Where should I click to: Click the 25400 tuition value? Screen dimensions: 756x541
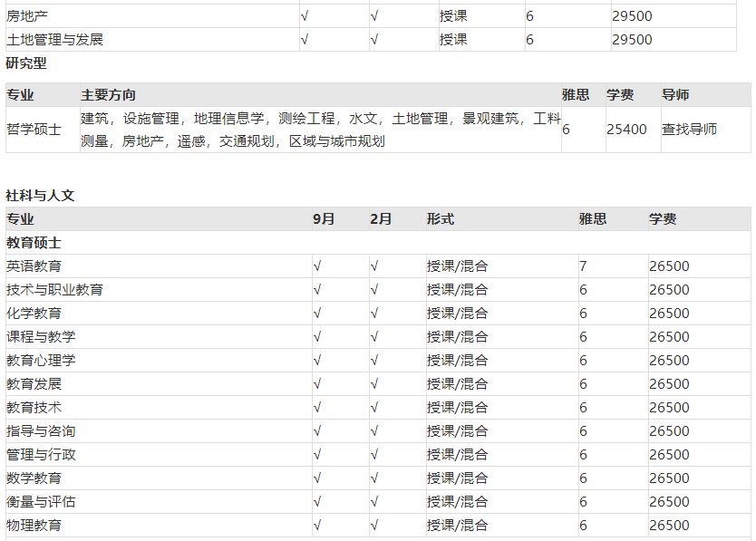[x=626, y=130]
